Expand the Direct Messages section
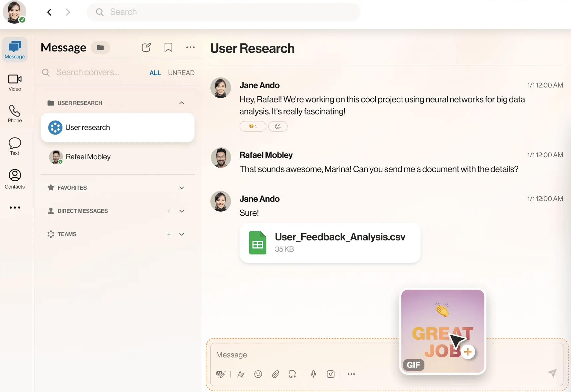This screenshot has height=392, width=571. [182, 211]
